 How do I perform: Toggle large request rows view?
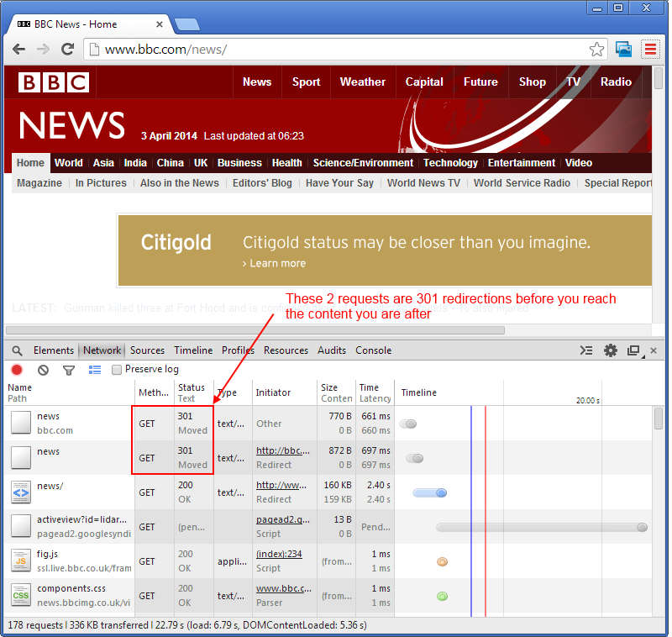click(x=95, y=370)
